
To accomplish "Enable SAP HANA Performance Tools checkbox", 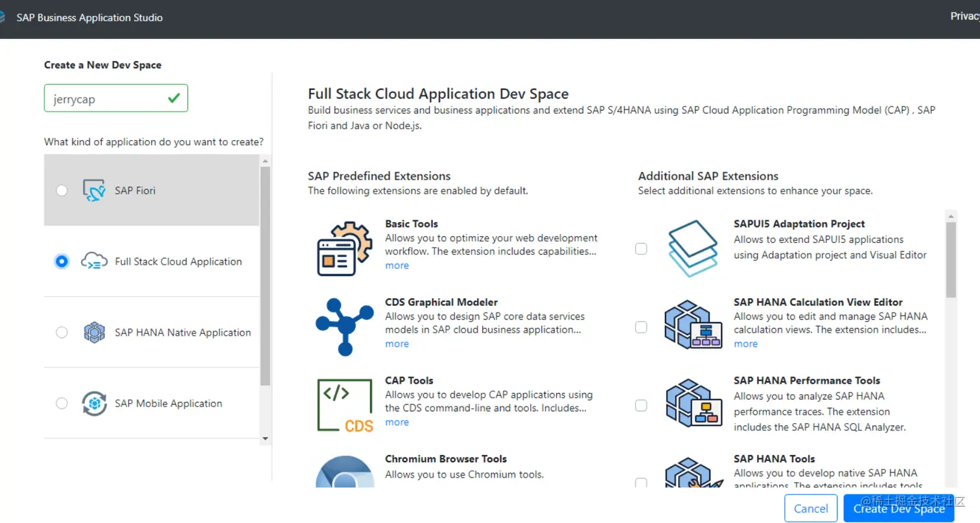I will pos(641,406).
